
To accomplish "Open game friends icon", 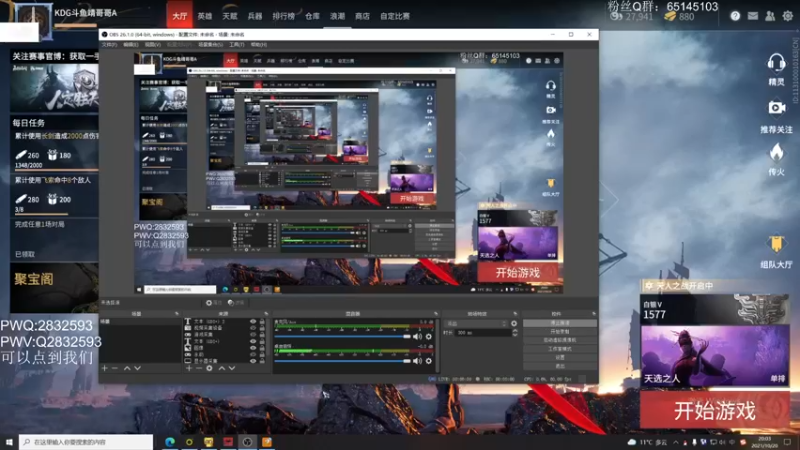I will tap(770, 16).
